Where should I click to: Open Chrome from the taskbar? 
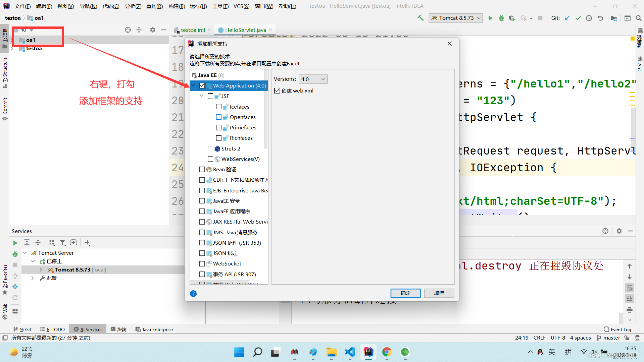(387, 352)
